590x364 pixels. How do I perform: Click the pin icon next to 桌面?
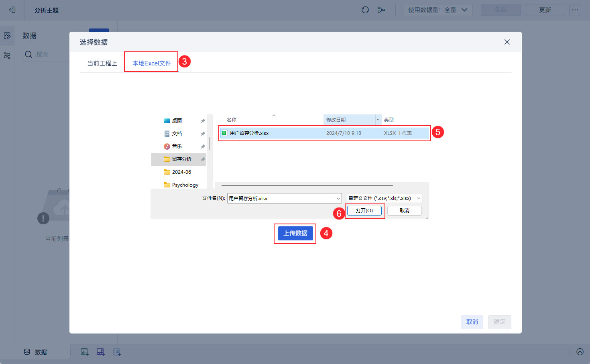(203, 121)
